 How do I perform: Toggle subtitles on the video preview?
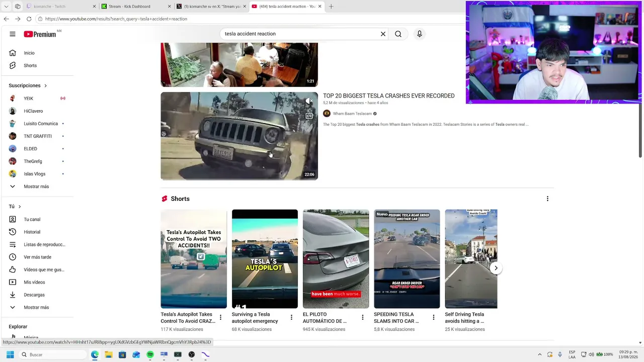309,116
